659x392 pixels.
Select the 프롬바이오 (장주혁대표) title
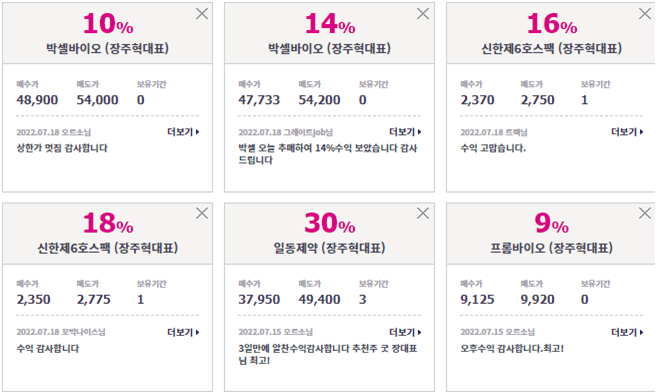(x=551, y=248)
